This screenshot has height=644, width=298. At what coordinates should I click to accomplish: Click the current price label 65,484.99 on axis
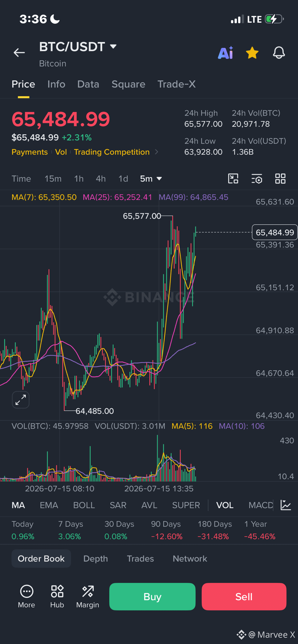(275, 233)
